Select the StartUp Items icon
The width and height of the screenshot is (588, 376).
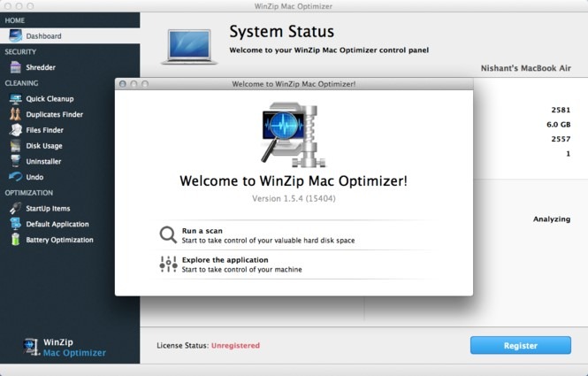point(15,209)
